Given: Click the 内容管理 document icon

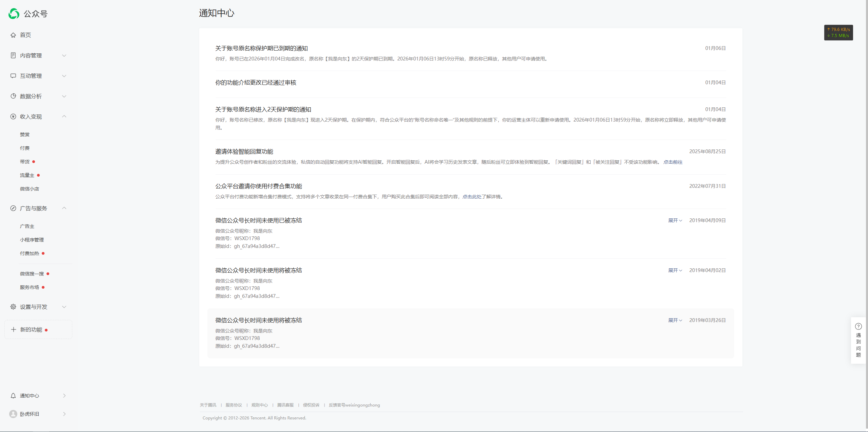Looking at the screenshot, I should 13,55.
